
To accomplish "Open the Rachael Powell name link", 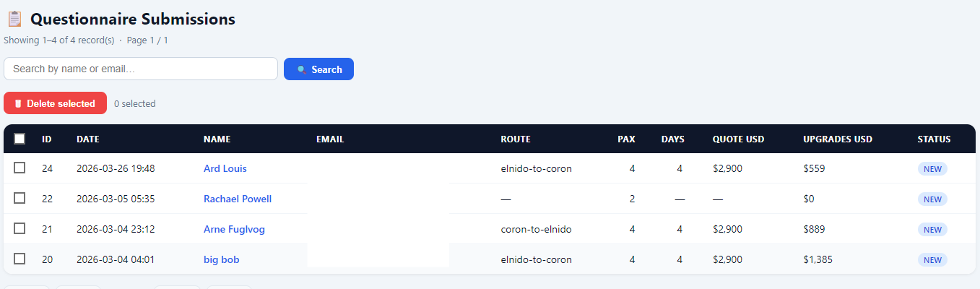I will 237,199.
